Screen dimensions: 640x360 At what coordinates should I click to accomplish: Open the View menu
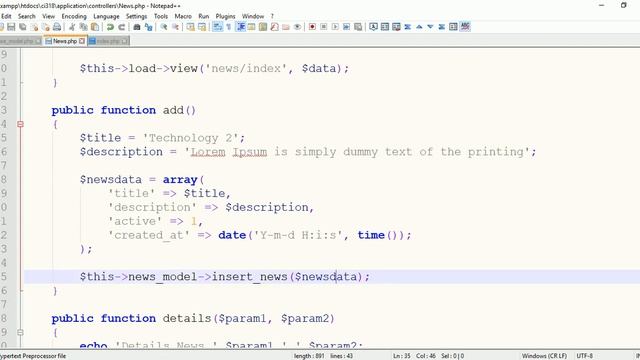(x=48, y=16)
